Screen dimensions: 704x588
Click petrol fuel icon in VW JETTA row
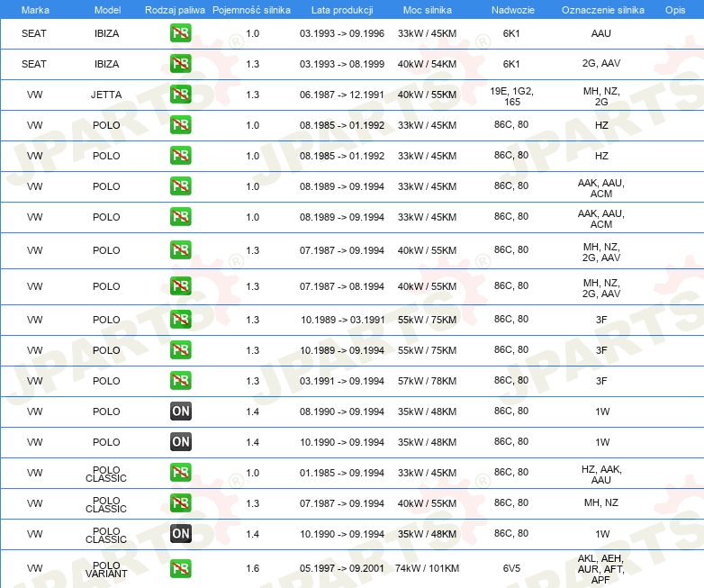click(x=180, y=95)
